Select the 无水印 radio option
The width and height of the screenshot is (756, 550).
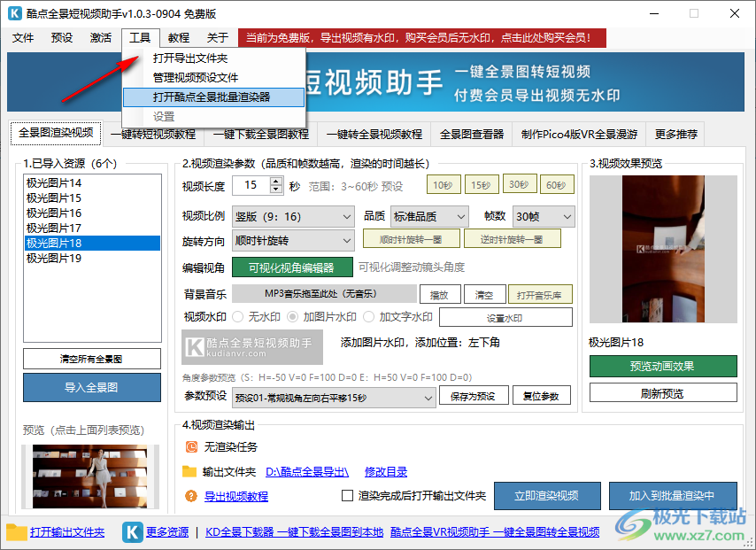click(x=238, y=317)
